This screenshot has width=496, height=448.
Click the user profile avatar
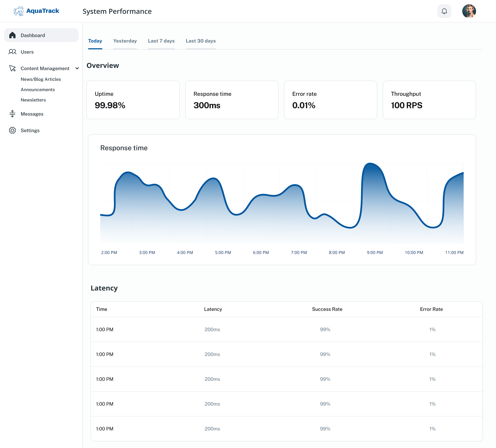click(x=469, y=11)
